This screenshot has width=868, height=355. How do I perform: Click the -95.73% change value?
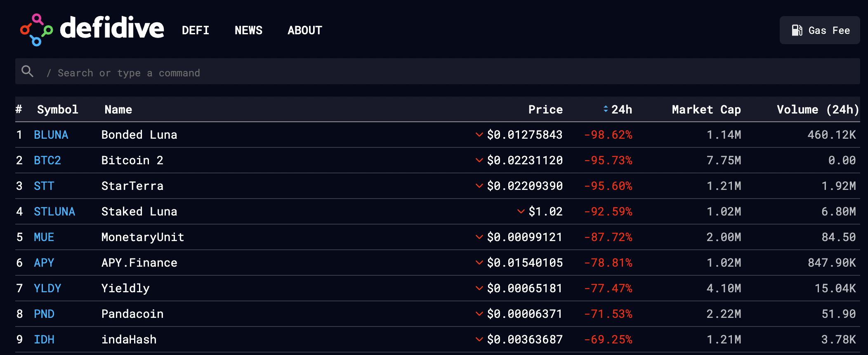[x=608, y=160]
